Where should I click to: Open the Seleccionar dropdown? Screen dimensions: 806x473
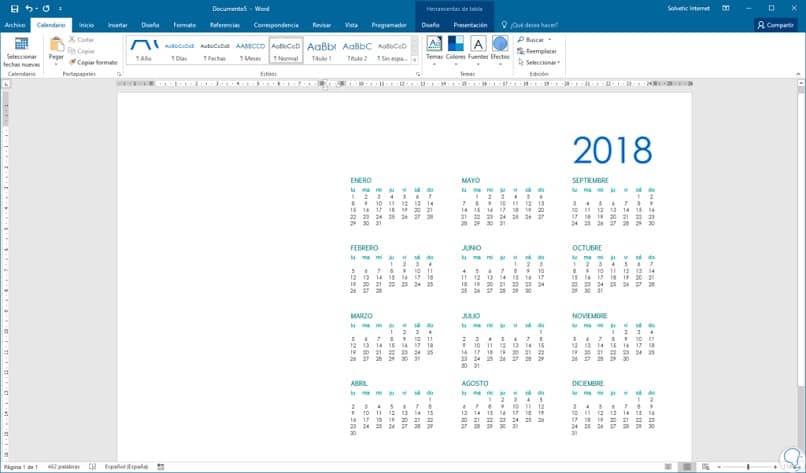[539, 62]
